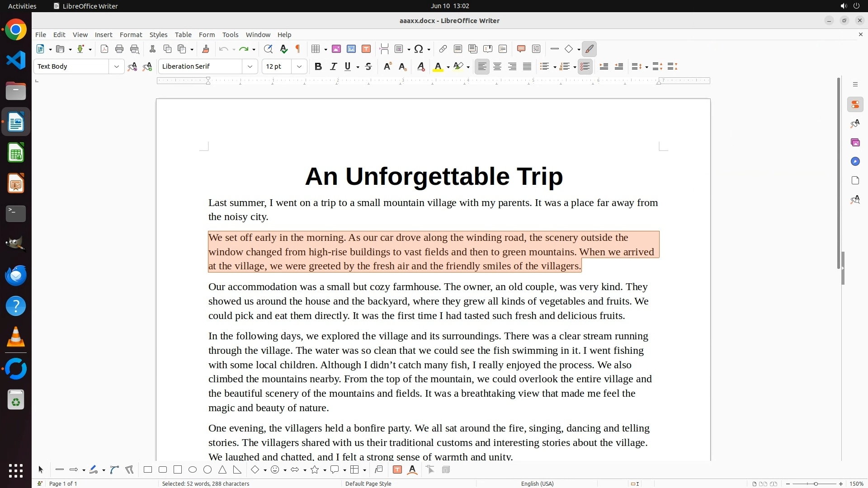
Task: Click English (USA) language in status bar
Action: point(537,483)
